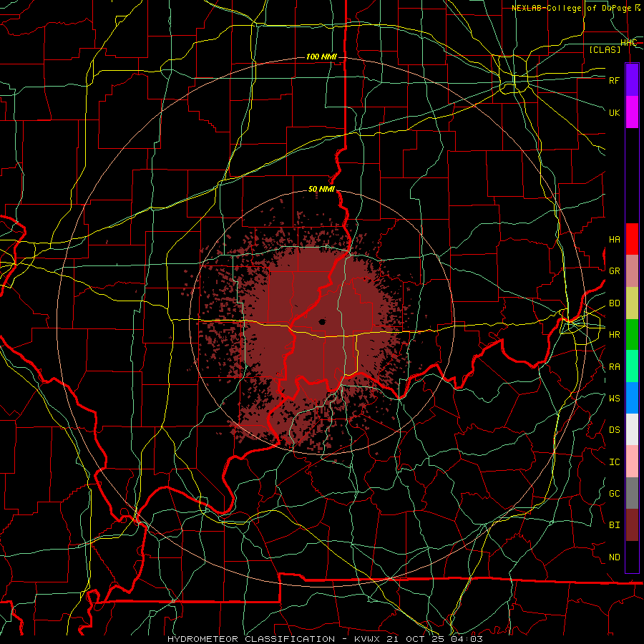This screenshot has height=644, width=644.
Task: Select the "WS" legend label
Action: (614, 399)
